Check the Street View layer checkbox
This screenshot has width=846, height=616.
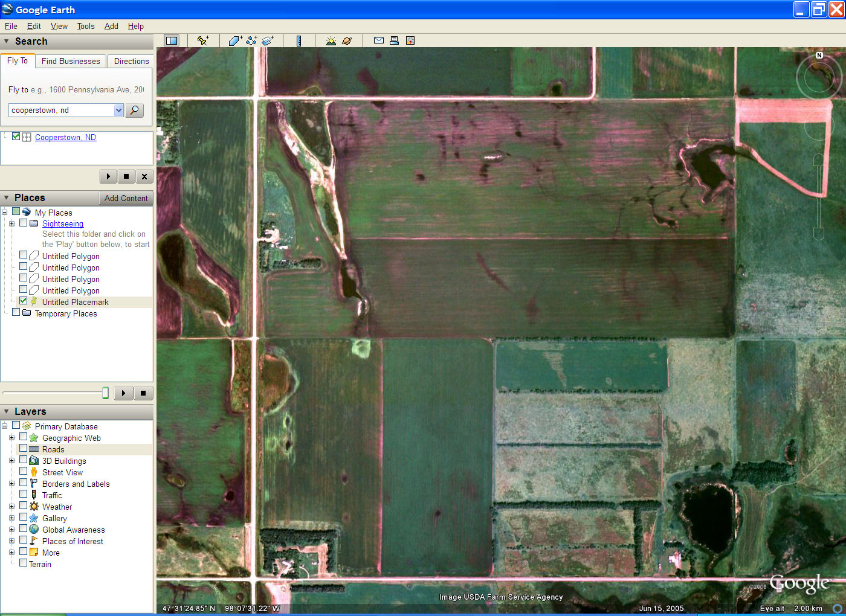pos(23,471)
